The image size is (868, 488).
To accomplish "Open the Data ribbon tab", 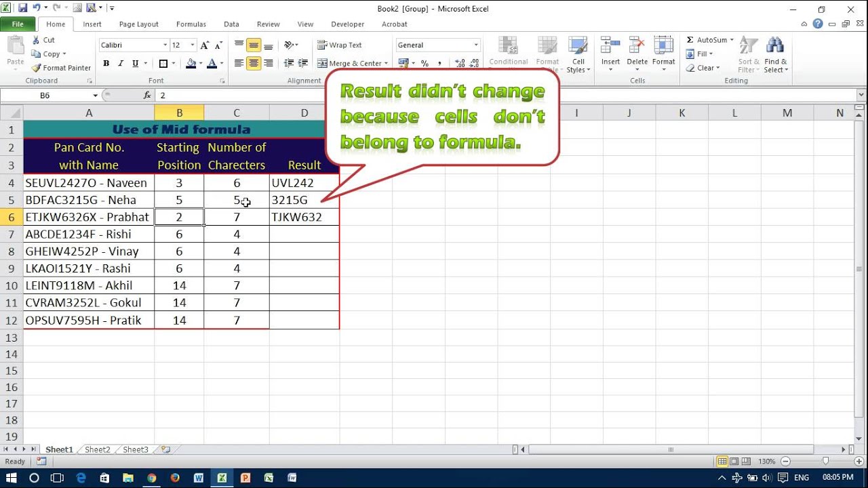I will click(231, 24).
